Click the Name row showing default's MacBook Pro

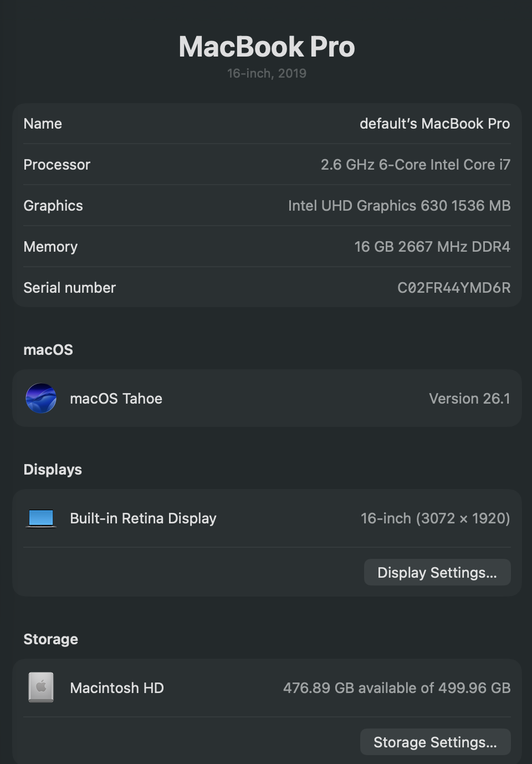click(x=266, y=123)
